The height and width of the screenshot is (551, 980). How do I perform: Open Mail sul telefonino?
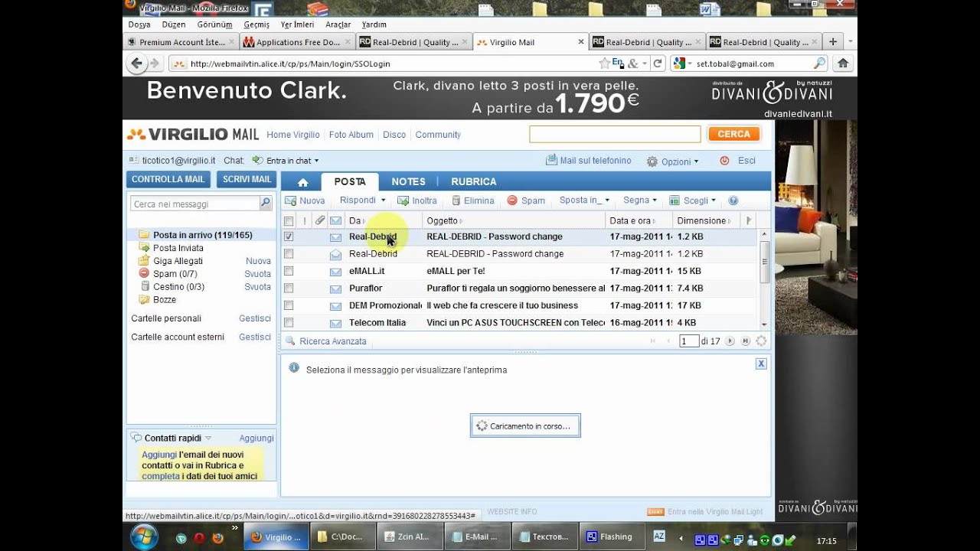click(x=589, y=161)
